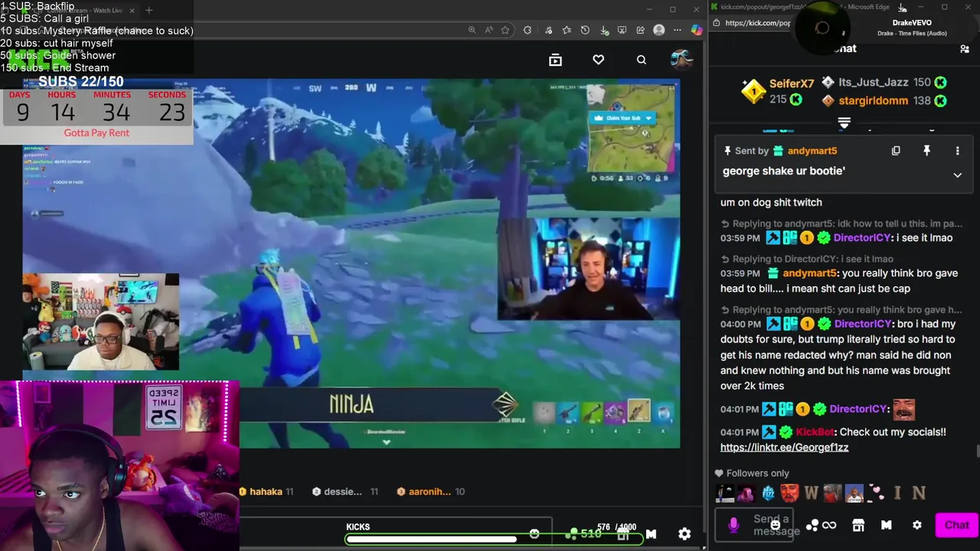Click the site lock icon in popout address bar
Image resolution: width=980 pixels, height=551 pixels.
click(x=717, y=23)
